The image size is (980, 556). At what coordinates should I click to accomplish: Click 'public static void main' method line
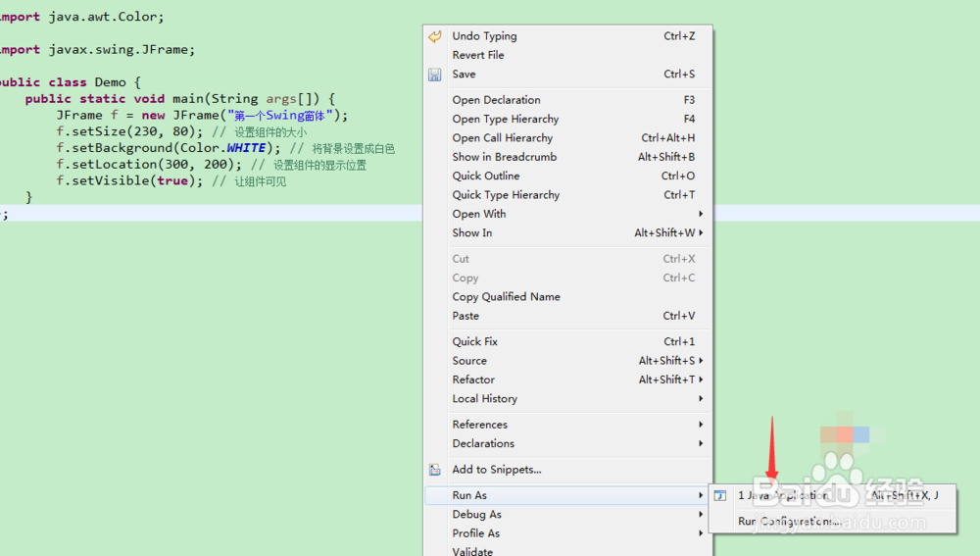click(x=180, y=99)
